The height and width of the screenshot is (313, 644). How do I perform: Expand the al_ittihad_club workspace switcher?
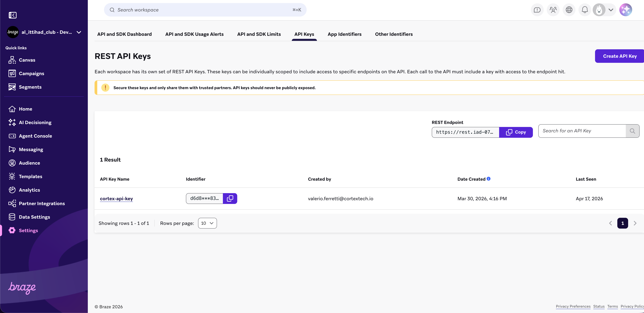click(x=79, y=32)
